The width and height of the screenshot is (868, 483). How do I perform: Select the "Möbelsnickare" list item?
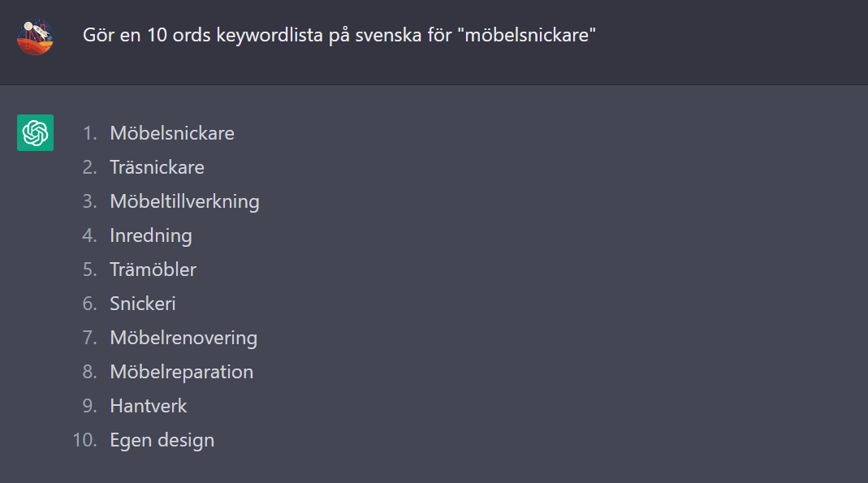point(172,133)
